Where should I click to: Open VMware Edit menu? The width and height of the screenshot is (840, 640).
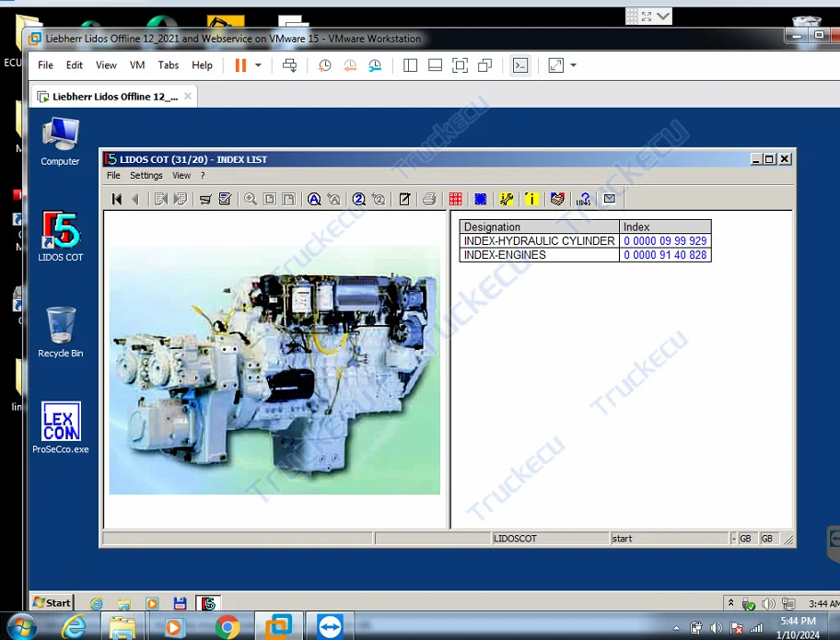pyautogui.click(x=75, y=64)
